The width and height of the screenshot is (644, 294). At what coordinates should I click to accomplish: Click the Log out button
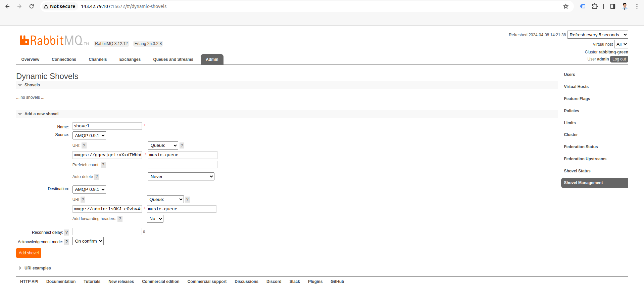point(619,59)
